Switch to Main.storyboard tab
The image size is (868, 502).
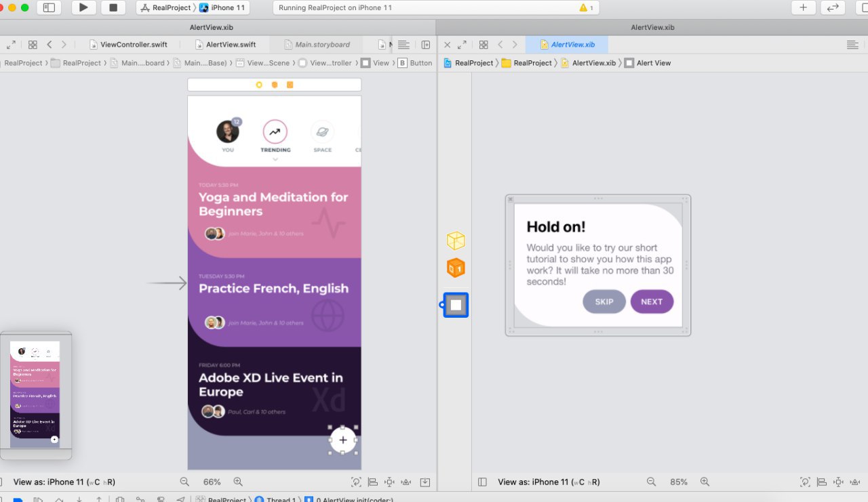[317, 45]
